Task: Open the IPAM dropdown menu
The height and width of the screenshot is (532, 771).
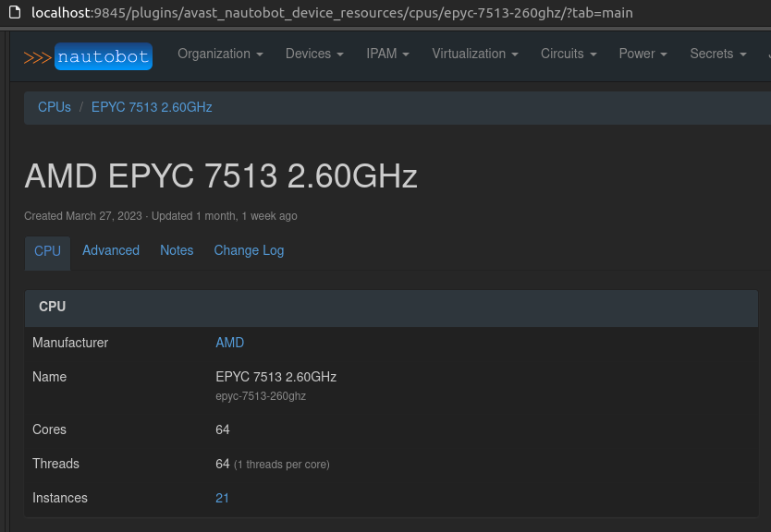Action: click(387, 54)
